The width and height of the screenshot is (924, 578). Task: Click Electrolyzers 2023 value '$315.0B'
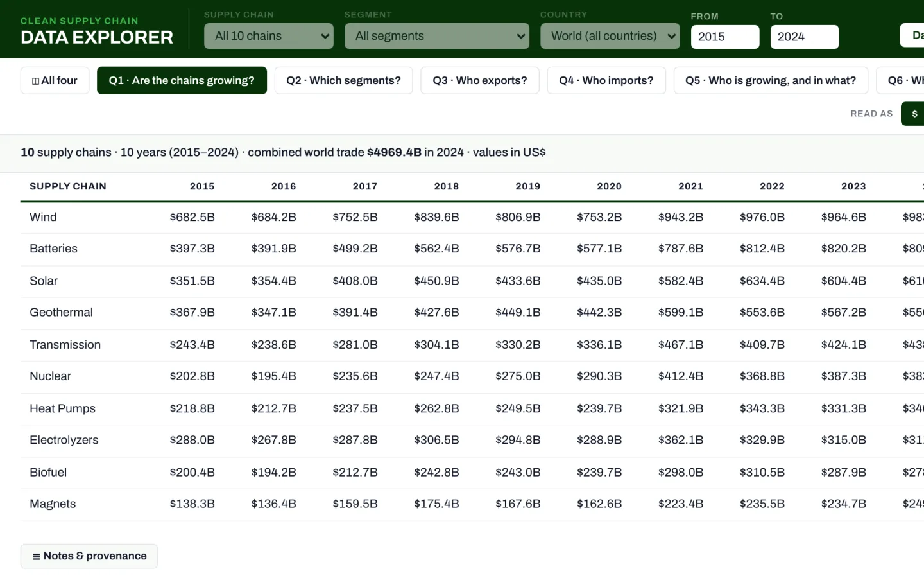point(844,440)
